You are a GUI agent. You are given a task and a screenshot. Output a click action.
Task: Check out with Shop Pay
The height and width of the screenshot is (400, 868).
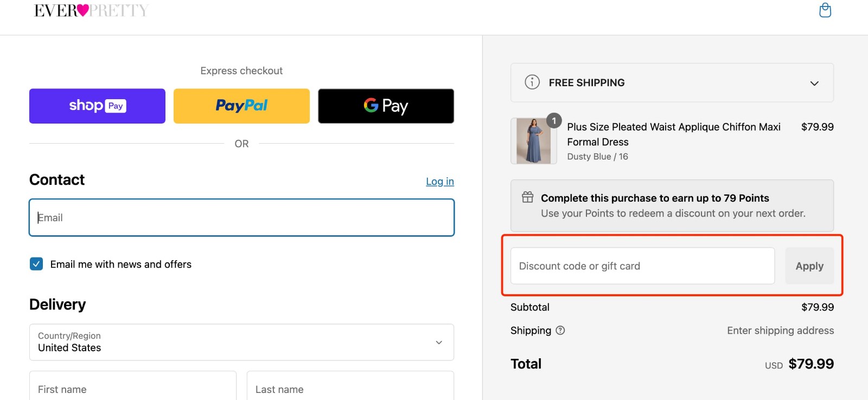[x=97, y=106]
